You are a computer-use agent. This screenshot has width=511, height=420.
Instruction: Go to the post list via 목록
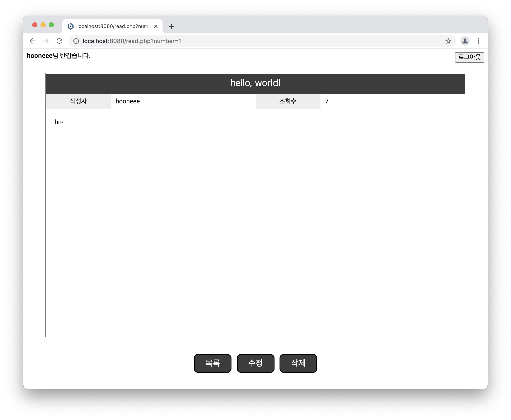[x=212, y=363]
